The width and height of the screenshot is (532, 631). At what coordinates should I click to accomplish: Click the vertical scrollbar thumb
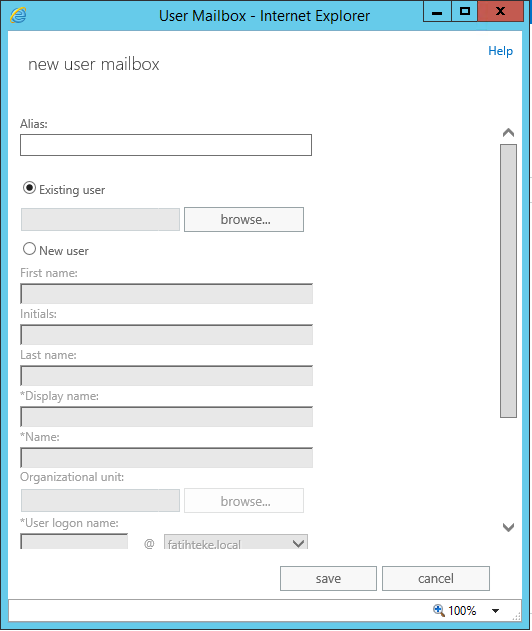(x=508, y=281)
